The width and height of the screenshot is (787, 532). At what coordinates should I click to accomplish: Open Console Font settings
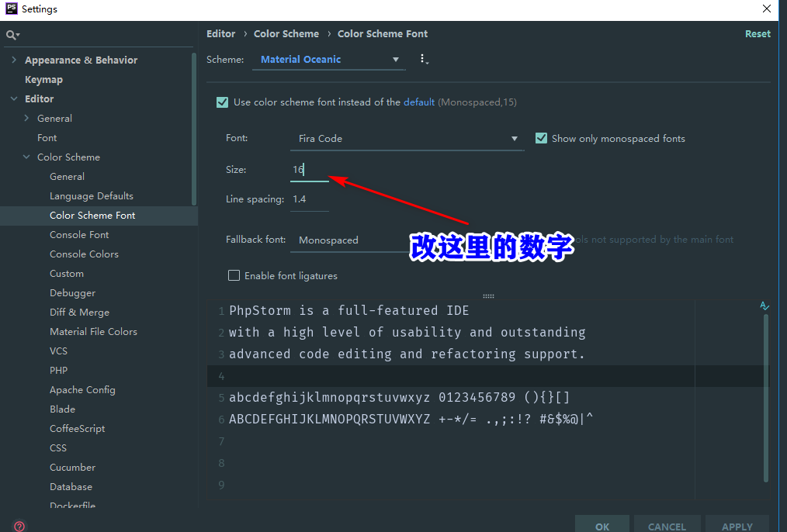[79, 235]
